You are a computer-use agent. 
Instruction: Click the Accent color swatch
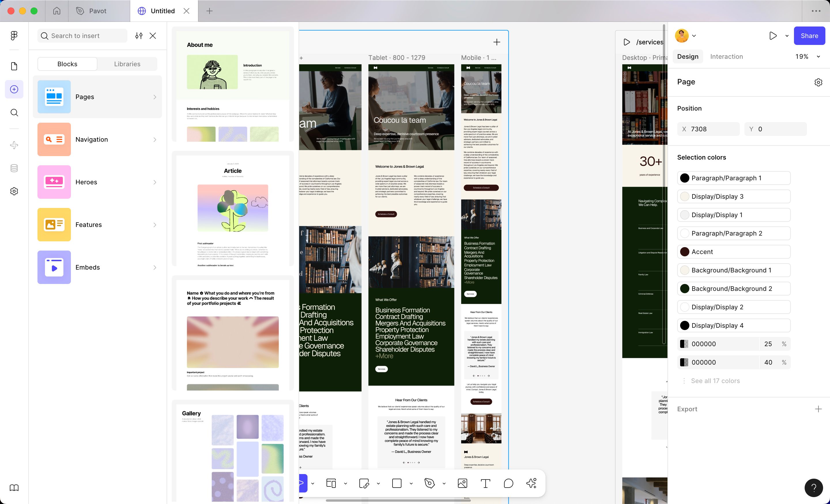click(x=684, y=252)
